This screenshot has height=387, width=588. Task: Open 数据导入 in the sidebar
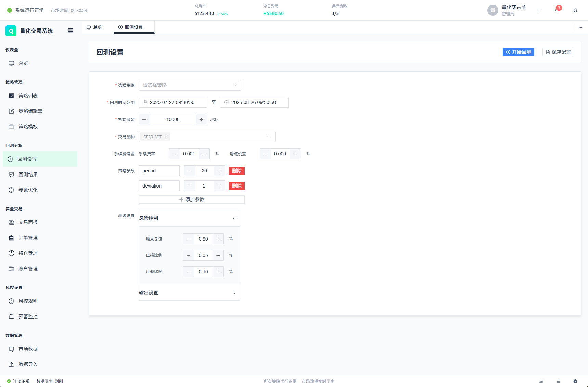pyautogui.click(x=40, y=364)
